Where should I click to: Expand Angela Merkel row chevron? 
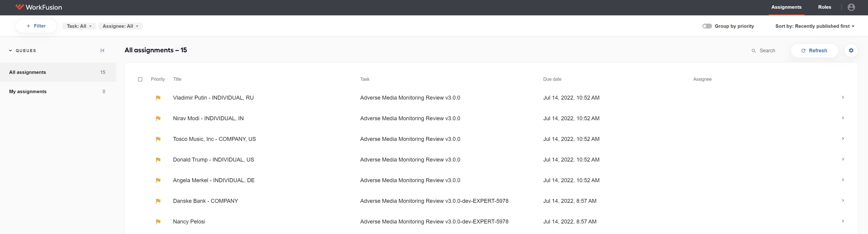click(x=843, y=180)
